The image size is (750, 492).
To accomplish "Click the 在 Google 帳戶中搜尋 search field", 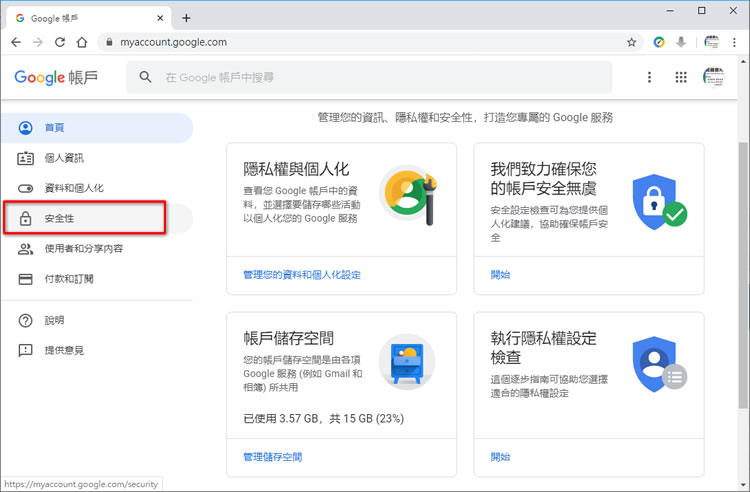I will [369, 77].
